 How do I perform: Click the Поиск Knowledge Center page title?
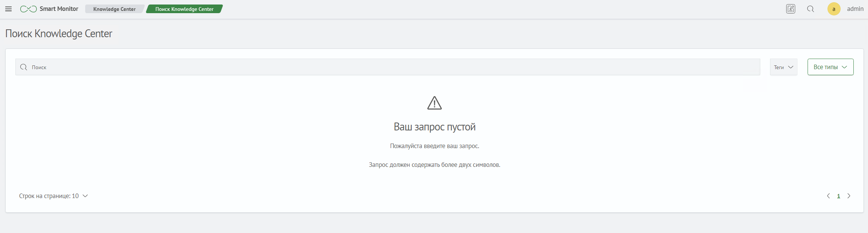[59, 33]
